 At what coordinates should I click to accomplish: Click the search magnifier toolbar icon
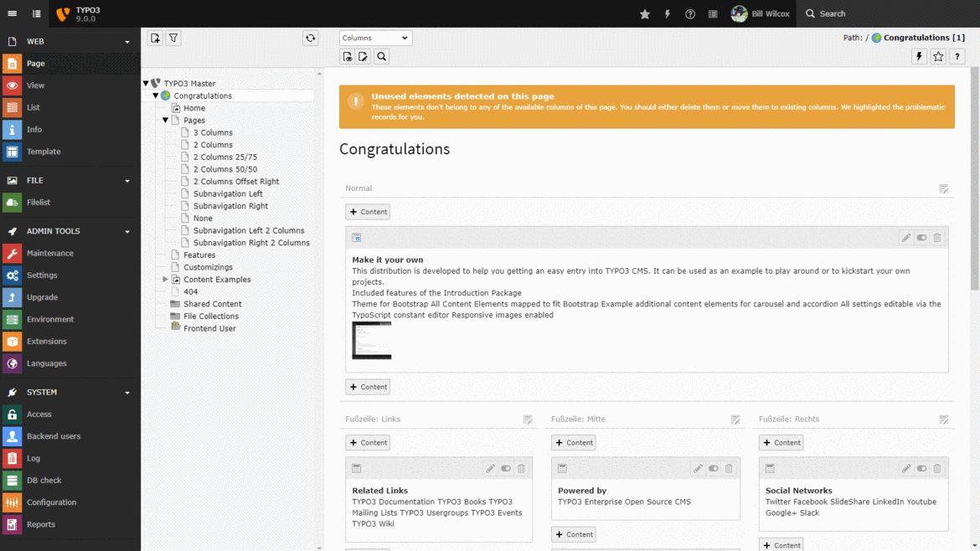pyautogui.click(x=381, y=57)
